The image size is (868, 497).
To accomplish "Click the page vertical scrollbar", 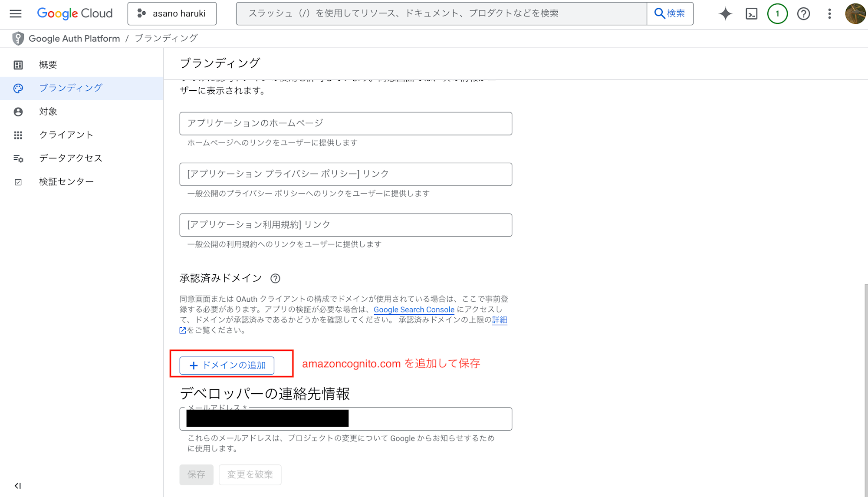I will [x=866, y=391].
